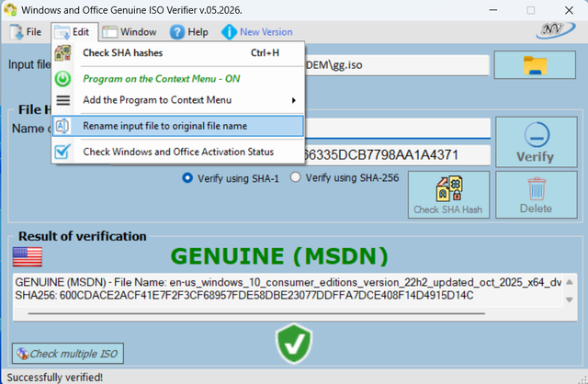Click the rename text-cursor icon in menu
The width and height of the screenshot is (588, 384).
pos(62,126)
